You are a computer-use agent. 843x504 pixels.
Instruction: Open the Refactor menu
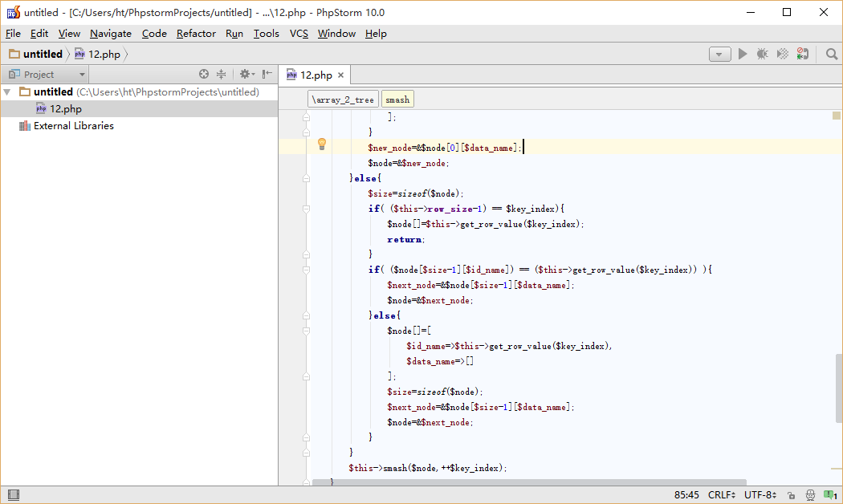(196, 33)
